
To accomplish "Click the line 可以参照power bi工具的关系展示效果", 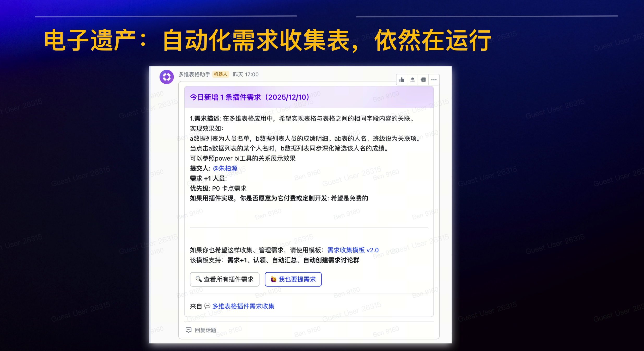I will pyautogui.click(x=243, y=158).
